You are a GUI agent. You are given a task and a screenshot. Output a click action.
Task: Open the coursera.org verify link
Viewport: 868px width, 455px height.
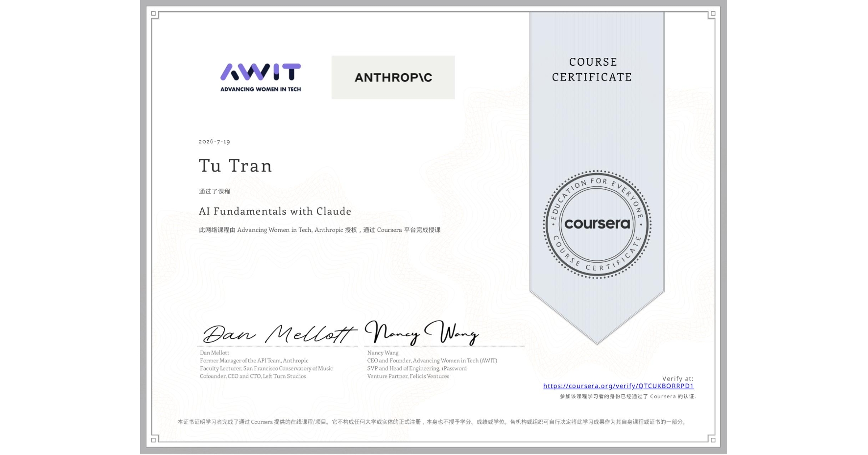point(618,386)
